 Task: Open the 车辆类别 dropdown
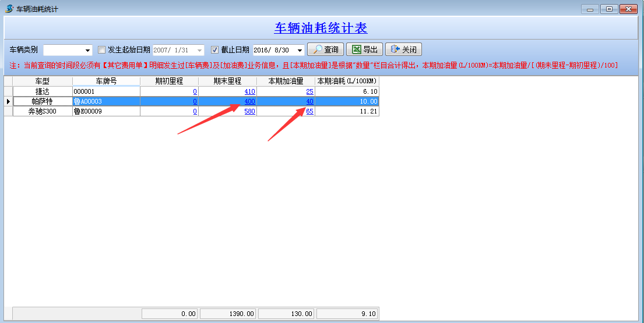tap(88, 51)
